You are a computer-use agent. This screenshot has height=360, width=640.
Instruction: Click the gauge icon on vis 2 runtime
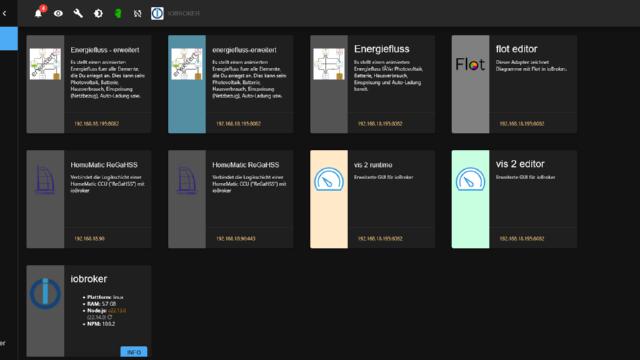[329, 179]
